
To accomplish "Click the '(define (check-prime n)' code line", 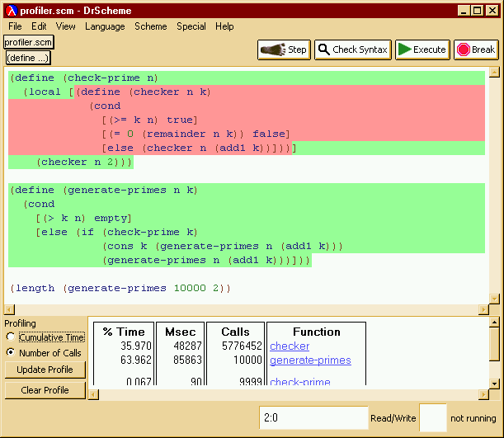I will pyautogui.click(x=84, y=78).
